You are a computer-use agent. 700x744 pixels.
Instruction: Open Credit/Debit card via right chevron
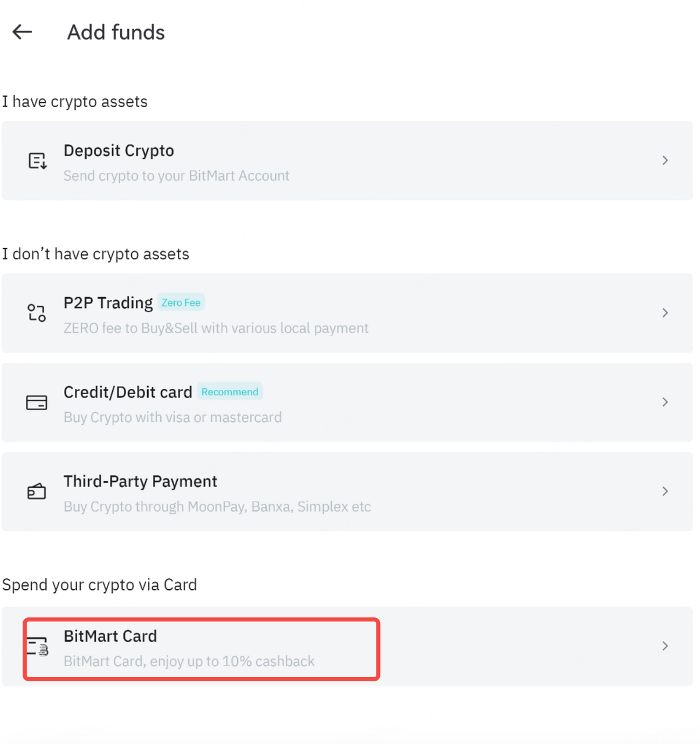(665, 402)
